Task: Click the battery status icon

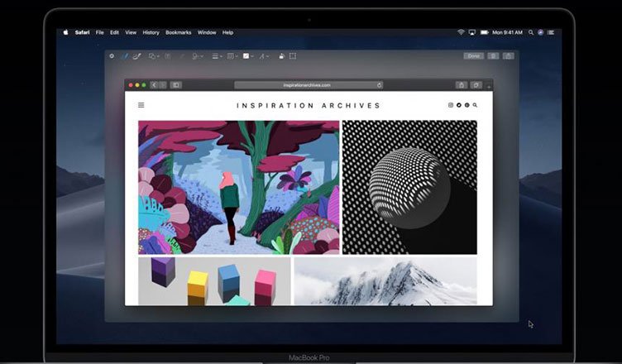Action: [485, 32]
